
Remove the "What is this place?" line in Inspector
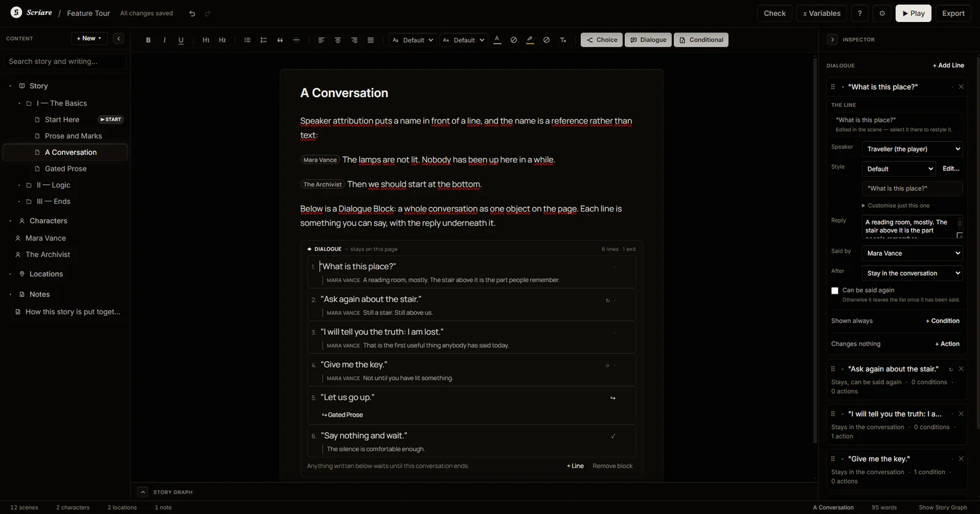[961, 87]
